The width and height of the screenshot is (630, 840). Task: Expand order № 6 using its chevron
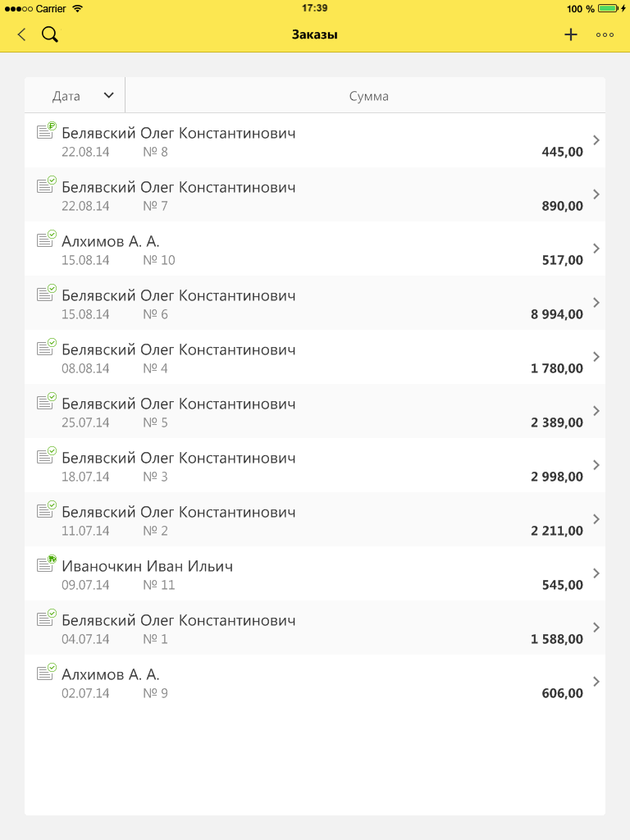[596, 303]
